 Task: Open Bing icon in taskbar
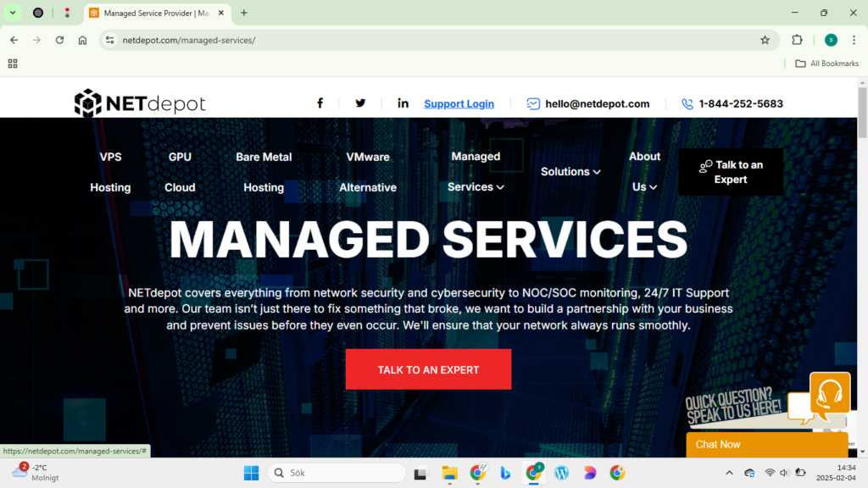(x=505, y=473)
